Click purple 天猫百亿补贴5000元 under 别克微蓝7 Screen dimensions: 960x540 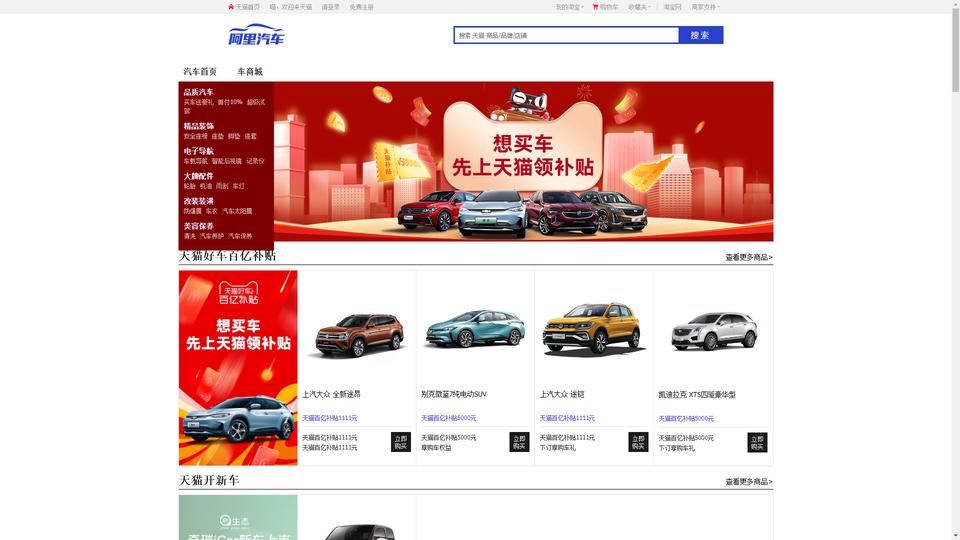(448, 418)
